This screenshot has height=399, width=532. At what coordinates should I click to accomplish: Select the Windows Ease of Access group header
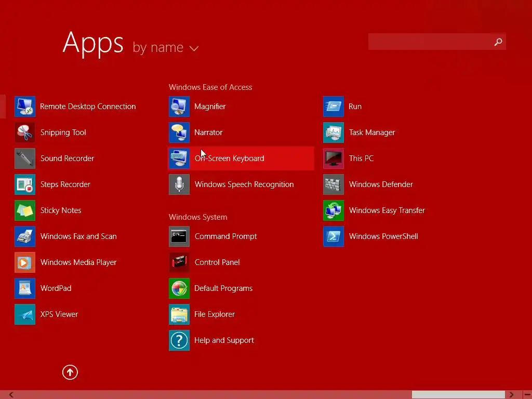tap(210, 87)
